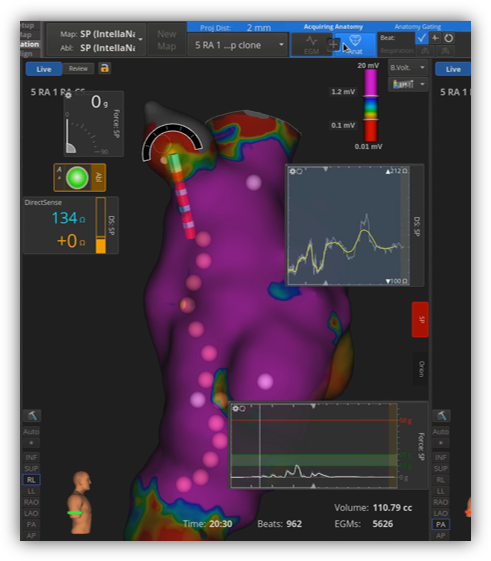
Task: Select PA view in right pane
Action: 441,525
